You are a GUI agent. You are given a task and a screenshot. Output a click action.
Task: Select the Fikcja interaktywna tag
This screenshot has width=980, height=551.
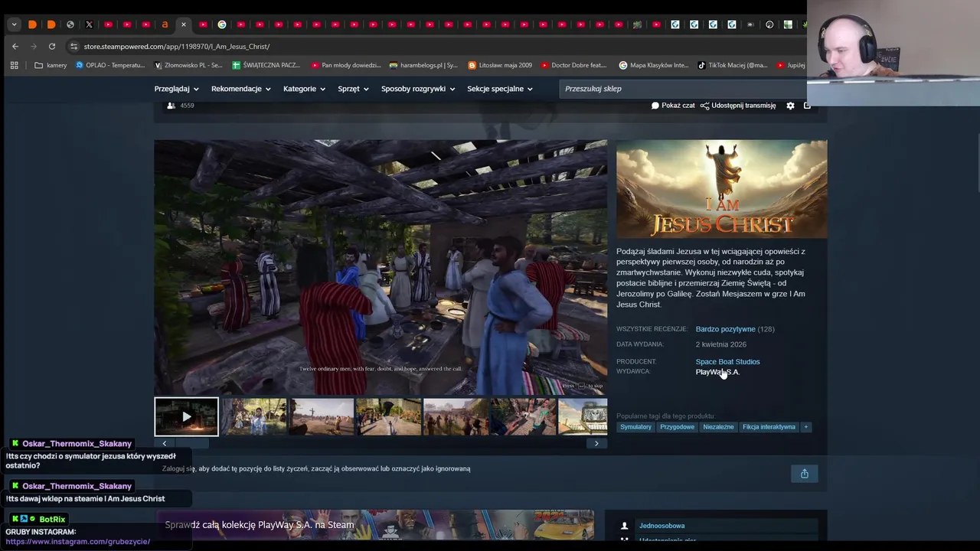(769, 427)
